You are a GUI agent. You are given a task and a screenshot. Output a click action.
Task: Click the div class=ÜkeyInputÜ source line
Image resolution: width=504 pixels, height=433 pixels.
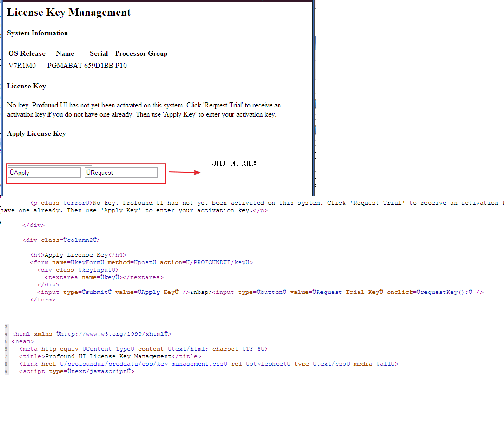(78, 270)
